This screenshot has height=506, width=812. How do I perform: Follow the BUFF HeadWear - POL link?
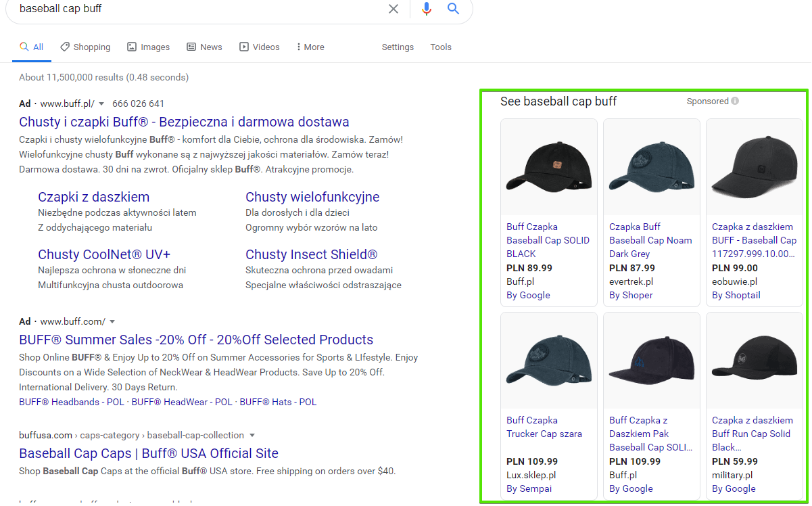tap(182, 402)
